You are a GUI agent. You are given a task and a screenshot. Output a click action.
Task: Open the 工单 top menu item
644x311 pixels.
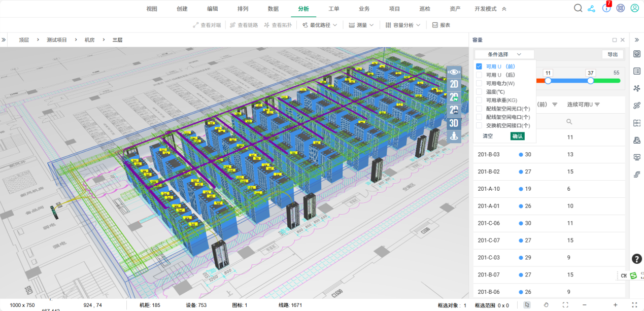334,9
